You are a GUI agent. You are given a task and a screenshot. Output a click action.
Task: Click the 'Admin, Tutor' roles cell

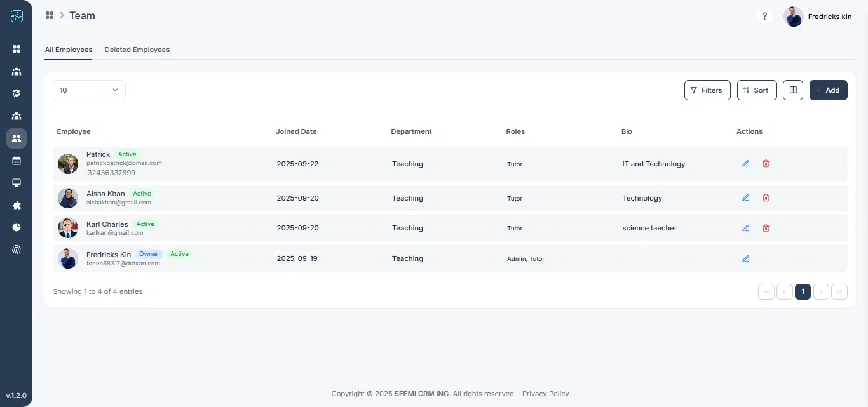(x=526, y=259)
